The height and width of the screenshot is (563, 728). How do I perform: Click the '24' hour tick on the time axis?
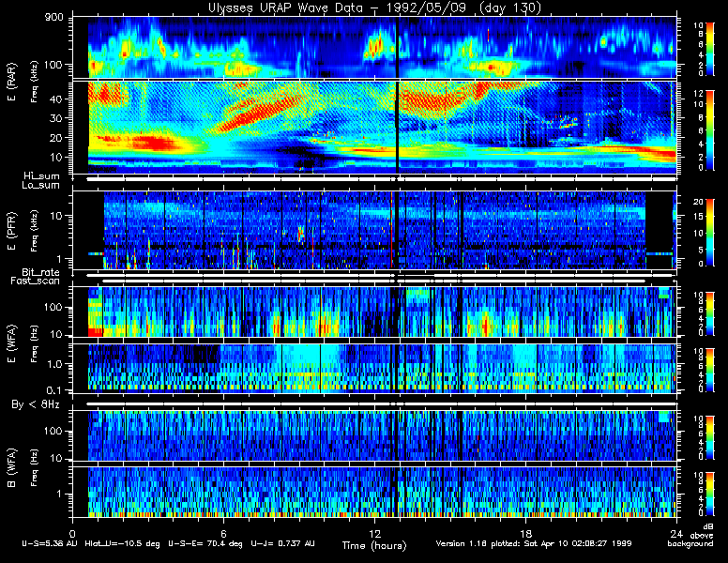(x=676, y=533)
